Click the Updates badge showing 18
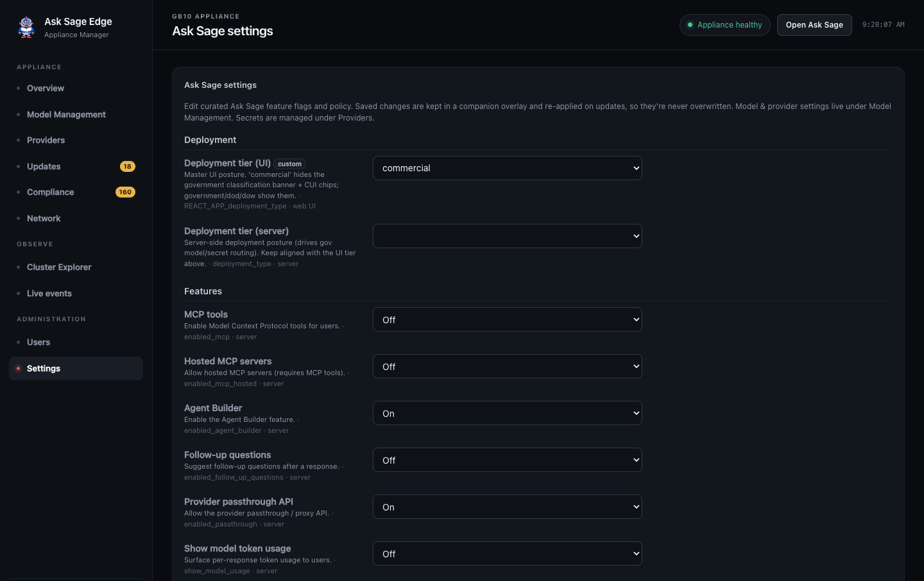The height and width of the screenshot is (581, 924). pyautogui.click(x=128, y=167)
